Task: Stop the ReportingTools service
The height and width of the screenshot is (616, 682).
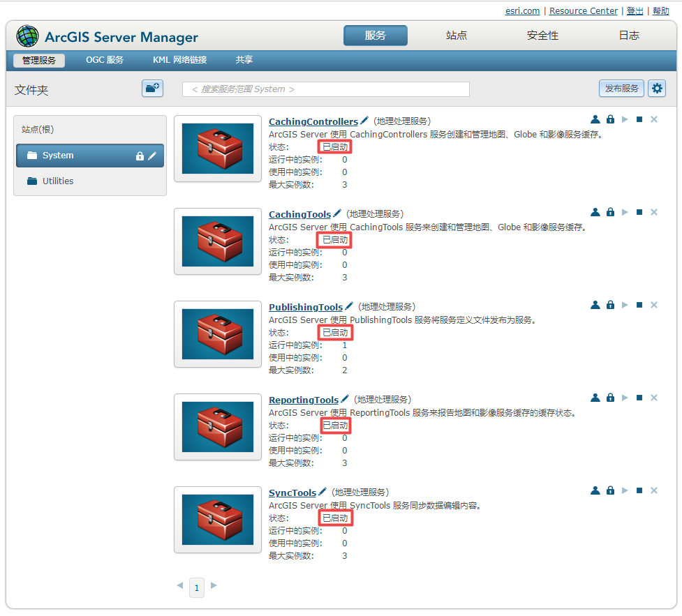Action: (639, 398)
